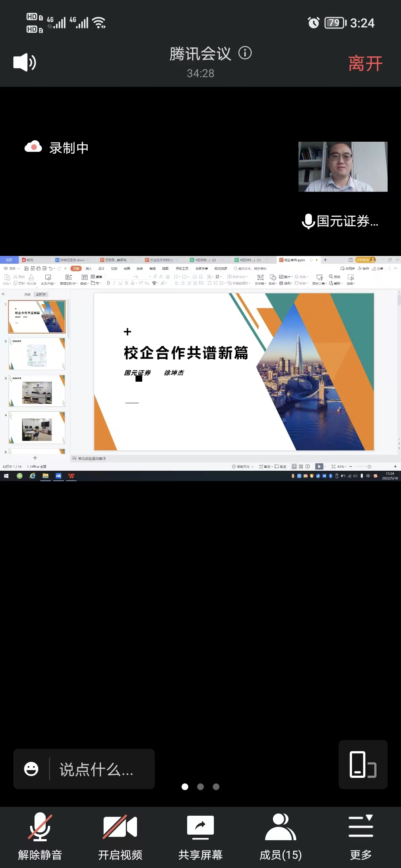Select the 国元证券 speaker video thumbnail
The height and width of the screenshot is (868, 401).
pyautogui.click(x=343, y=167)
